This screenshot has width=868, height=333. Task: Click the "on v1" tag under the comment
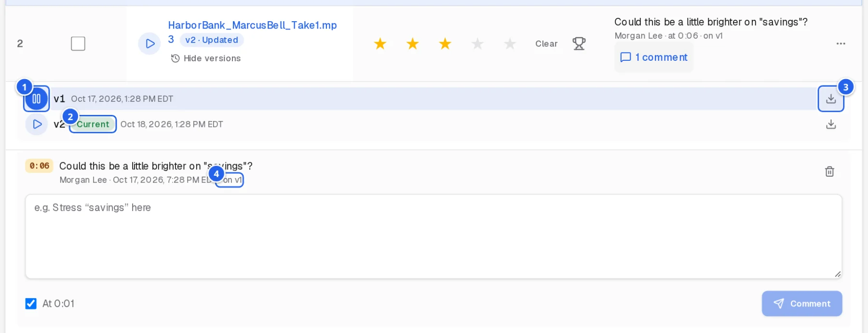(232, 180)
